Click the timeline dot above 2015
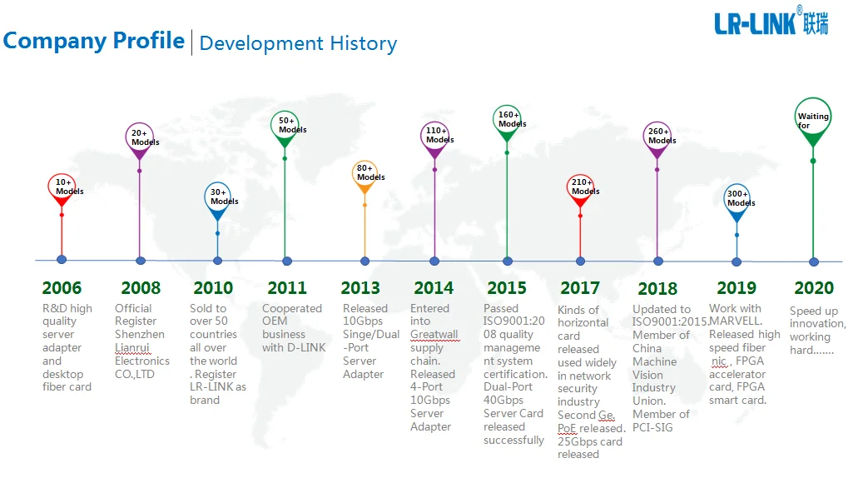This screenshot has height=483, width=868. (508, 261)
